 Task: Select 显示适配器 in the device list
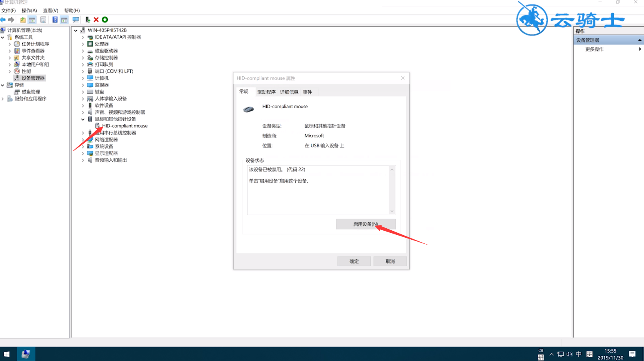106,153
